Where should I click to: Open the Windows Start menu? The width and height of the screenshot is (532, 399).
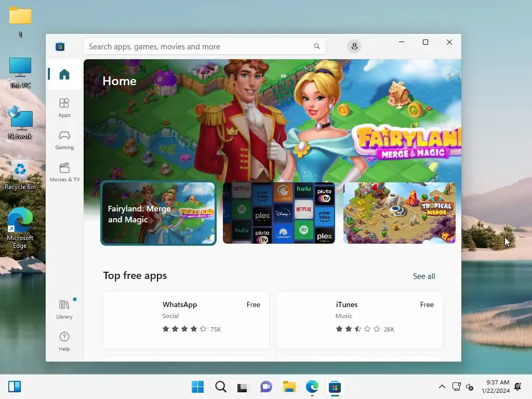[x=198, y=387]
